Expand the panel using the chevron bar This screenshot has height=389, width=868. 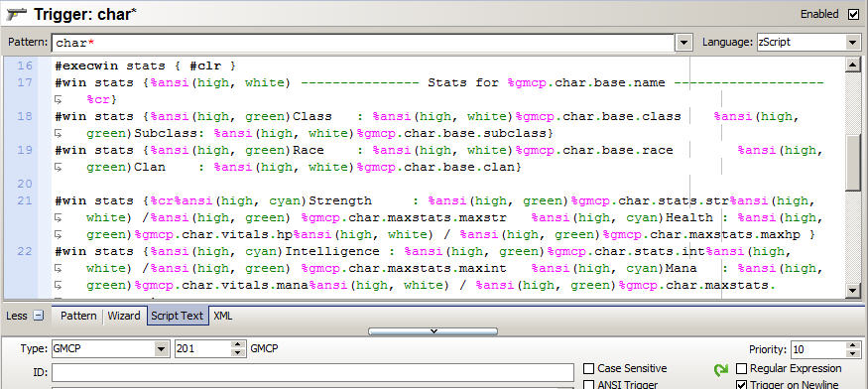[433, 331]
